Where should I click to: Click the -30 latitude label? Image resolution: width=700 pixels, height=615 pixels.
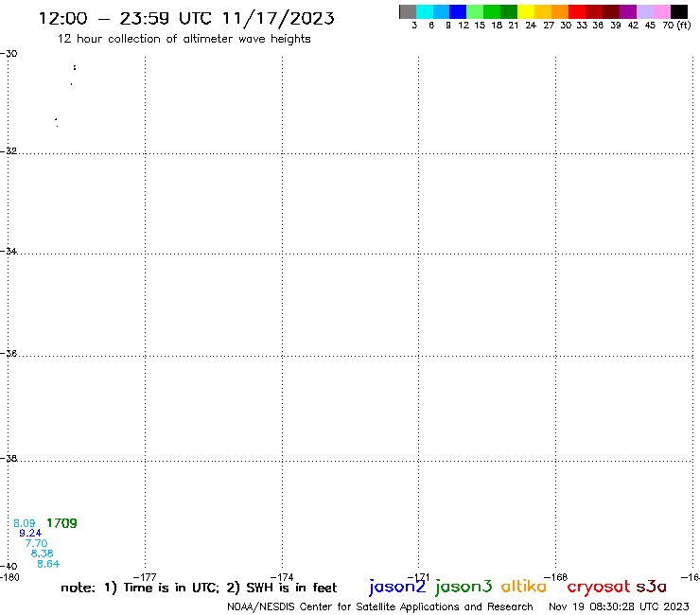pos(9,54)
